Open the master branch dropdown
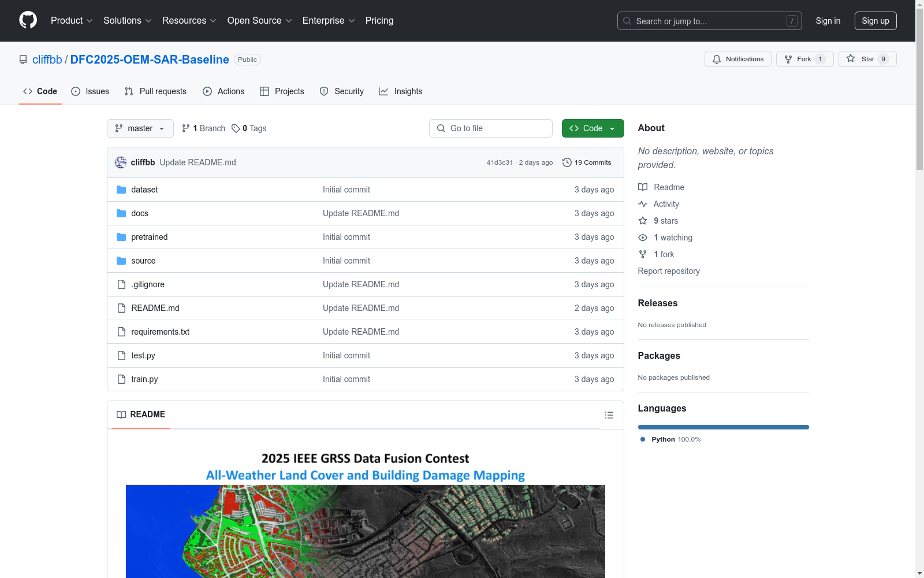Image resolution: width=924 pixels, height=578 pixels. [x=140, y=128]
